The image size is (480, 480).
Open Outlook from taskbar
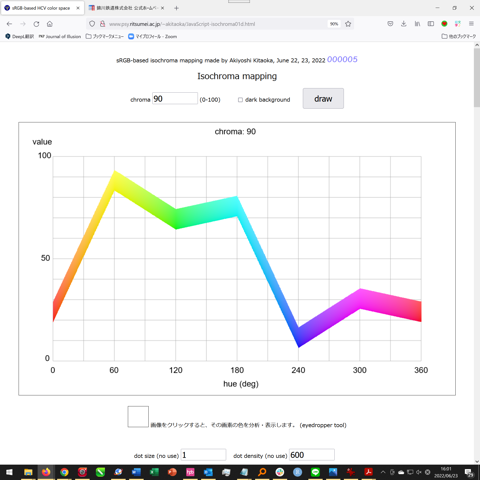[x=208, y=472]
